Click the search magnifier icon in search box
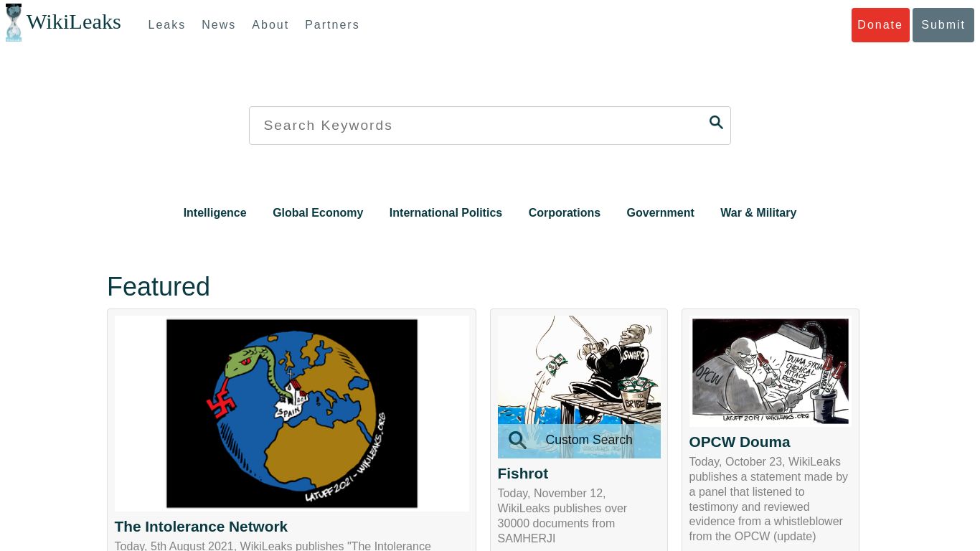 716,123
